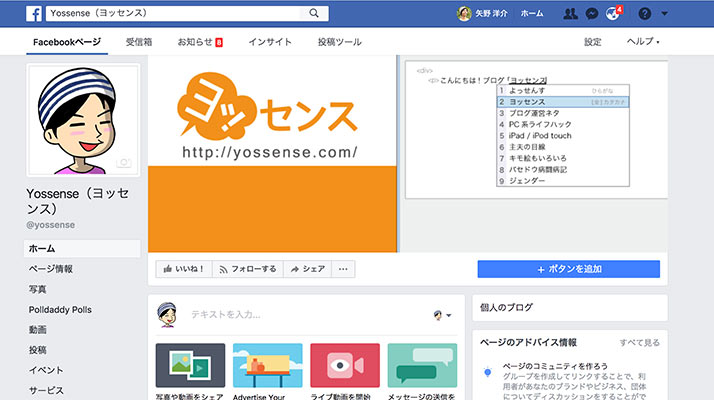Screen dimensions: 714x400
Task: Open the 投稿ツール tab
Action: pyautogui.click(x=340, y=42)
